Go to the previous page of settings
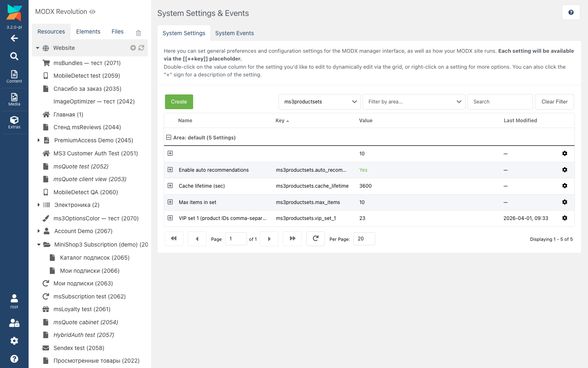This screenshot has height=368, width=588. pos(197,239)
